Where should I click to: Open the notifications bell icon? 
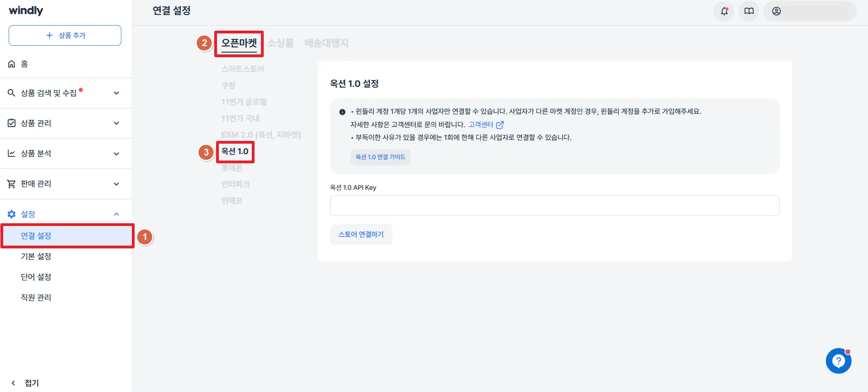[724, 11]
